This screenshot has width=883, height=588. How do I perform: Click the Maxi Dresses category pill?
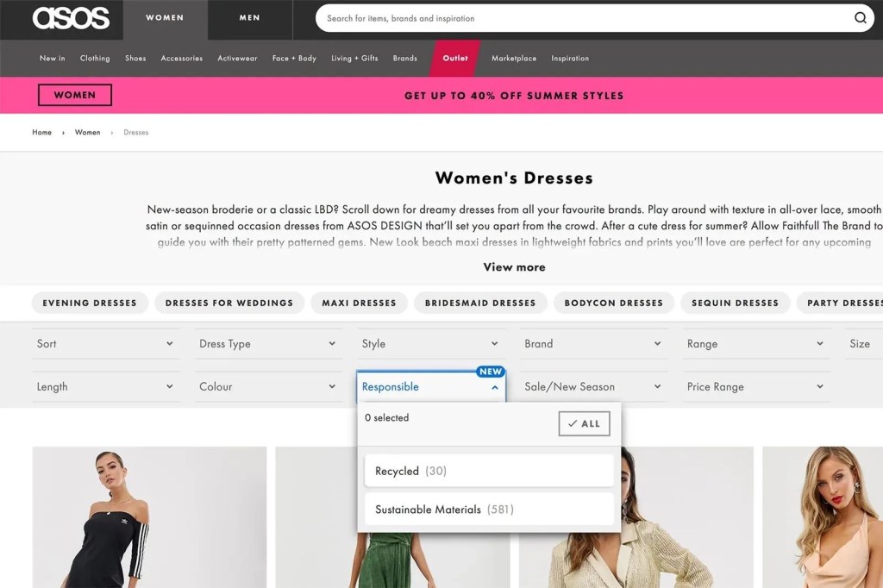click(x=359, y=303)
